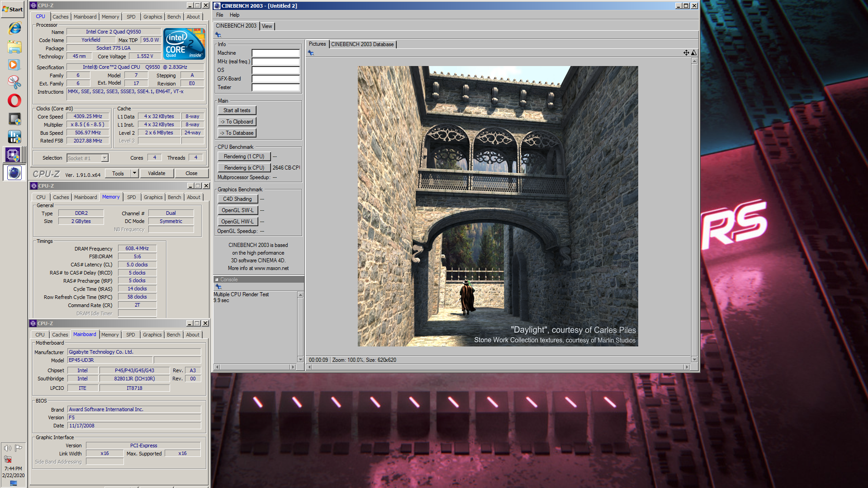
Task: Click the To Database button
Action: (237, 133)
